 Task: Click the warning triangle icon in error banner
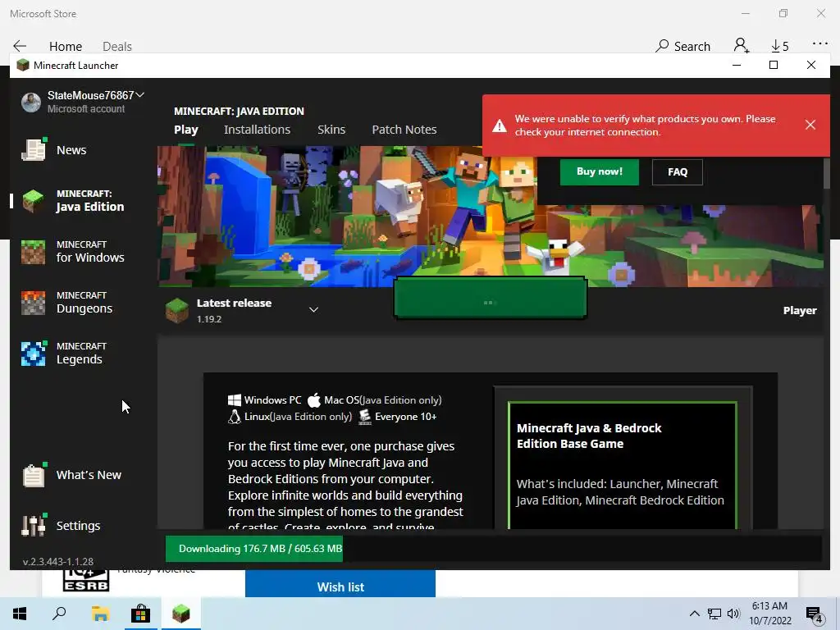(500, 126)
